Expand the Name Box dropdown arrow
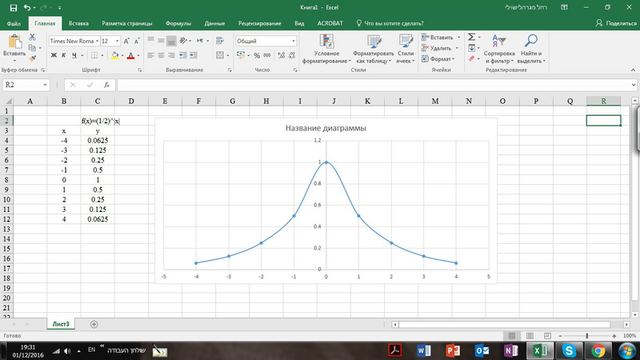This screenshot has width=640, height=360. [45, 85]
